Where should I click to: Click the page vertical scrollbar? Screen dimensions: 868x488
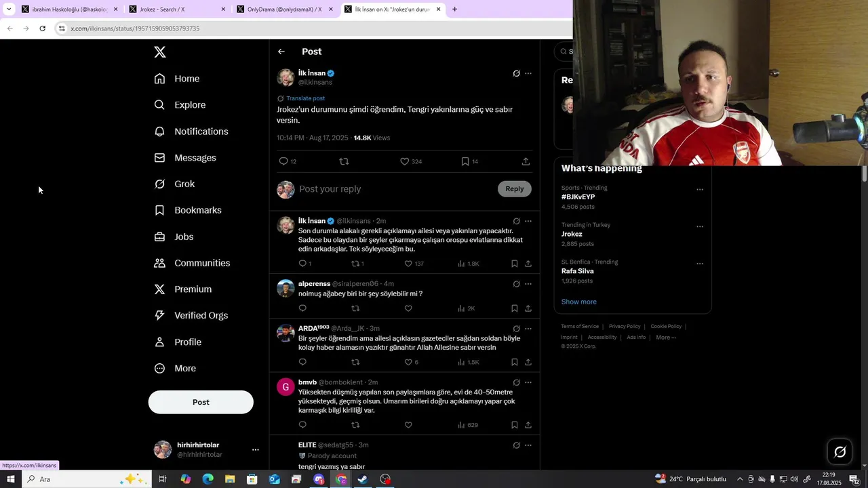click(864, 173)
